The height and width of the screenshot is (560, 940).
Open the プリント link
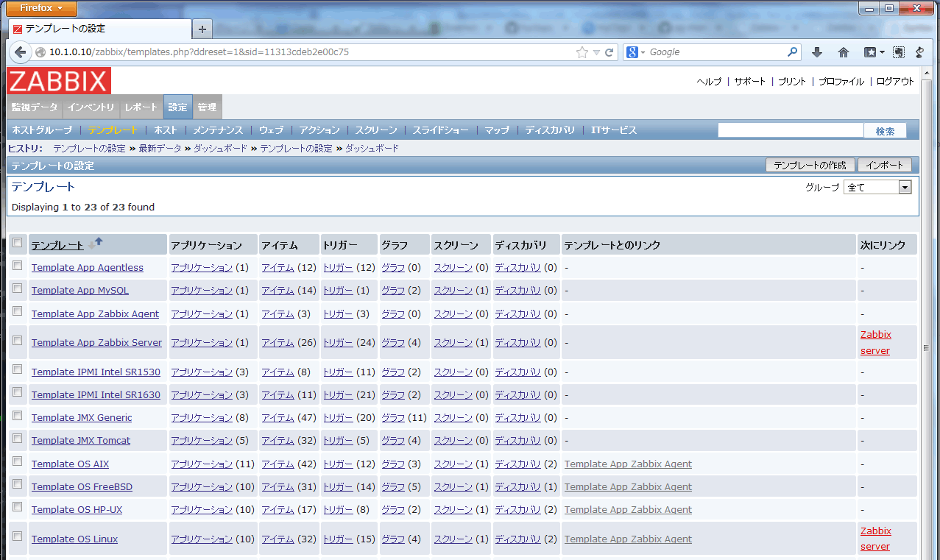pyautogui.click(x=792, y=82)
